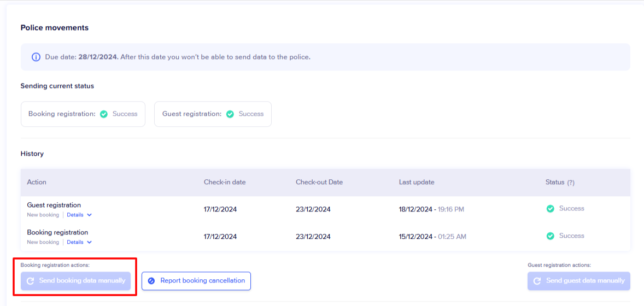Click the question mark help icon next to Status
This screenshot has width=644, height=306.
tap(571, 183)
